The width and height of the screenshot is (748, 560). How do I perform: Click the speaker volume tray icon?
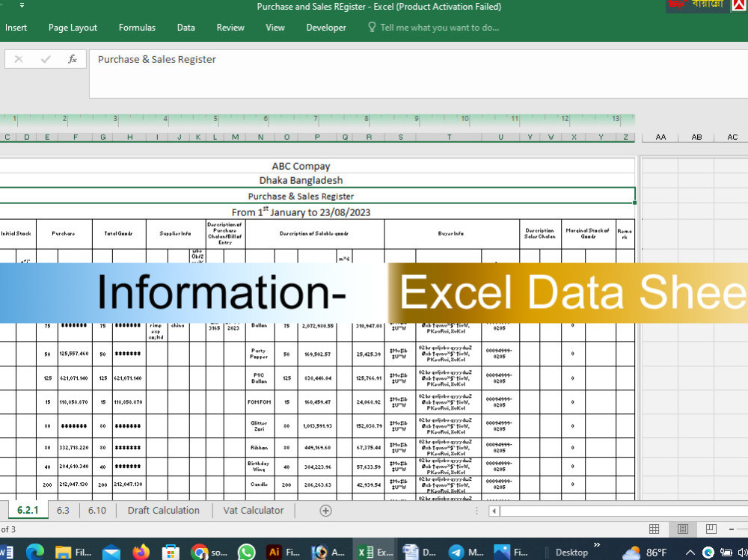tap(742, 553)
